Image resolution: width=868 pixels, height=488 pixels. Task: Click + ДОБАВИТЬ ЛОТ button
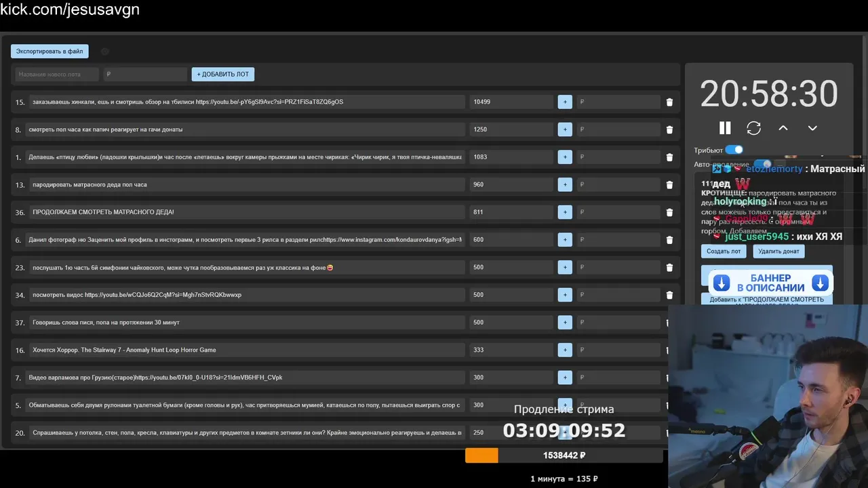pos(223,74)
